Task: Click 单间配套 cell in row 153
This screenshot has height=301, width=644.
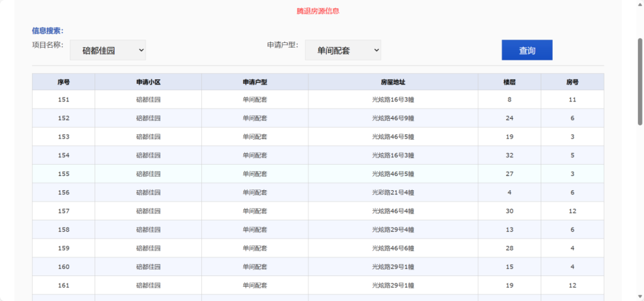Action: tap(255, 136)
